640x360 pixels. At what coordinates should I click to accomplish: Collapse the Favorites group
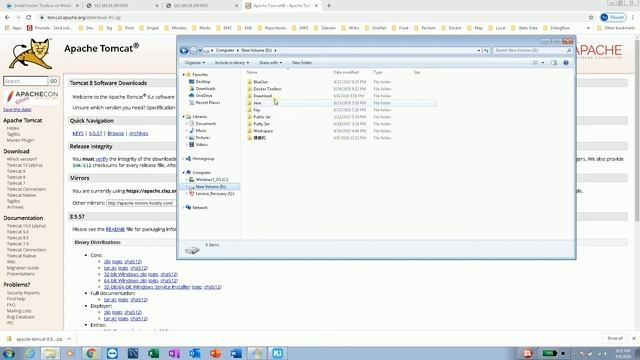[x=183, y=75]
